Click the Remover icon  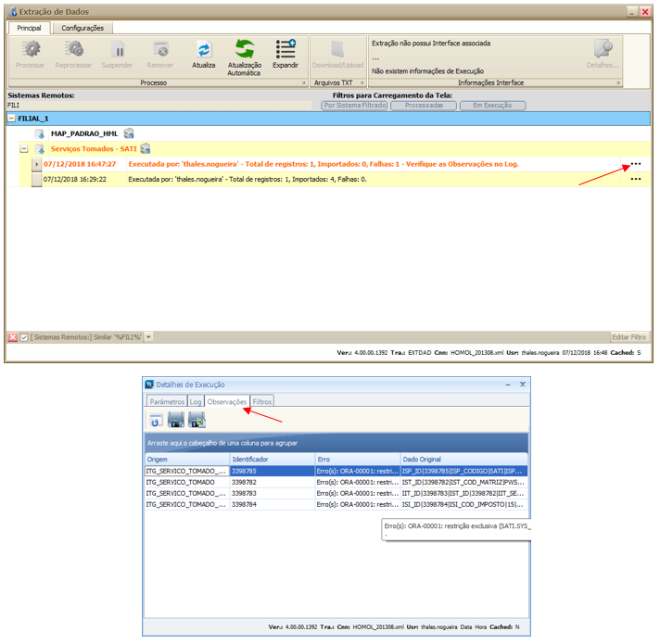click(x=160, y=49)
